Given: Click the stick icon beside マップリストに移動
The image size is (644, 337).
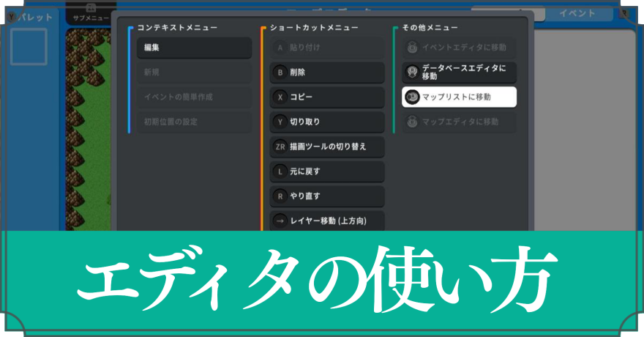Looking at the screenshot, I should click(x=412, y=97).
